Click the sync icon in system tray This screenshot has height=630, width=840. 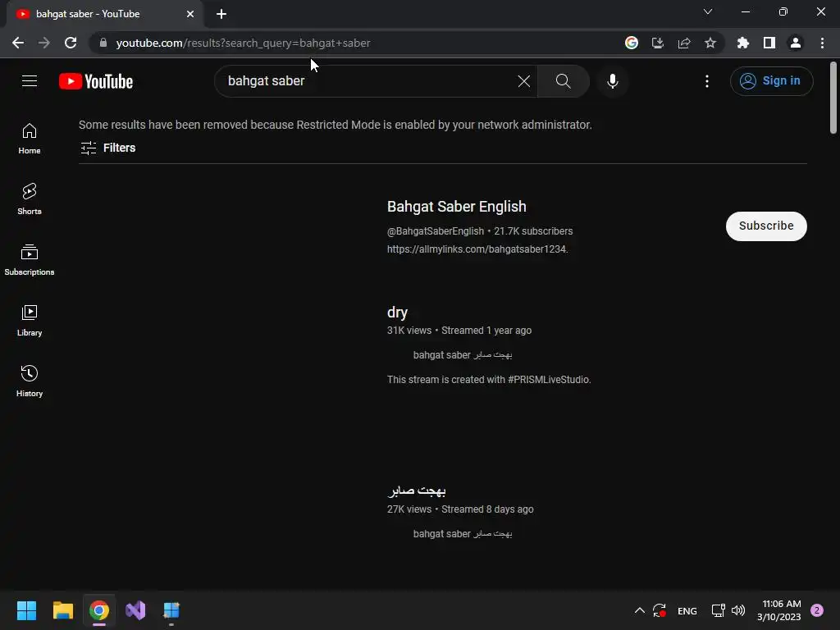659,610
